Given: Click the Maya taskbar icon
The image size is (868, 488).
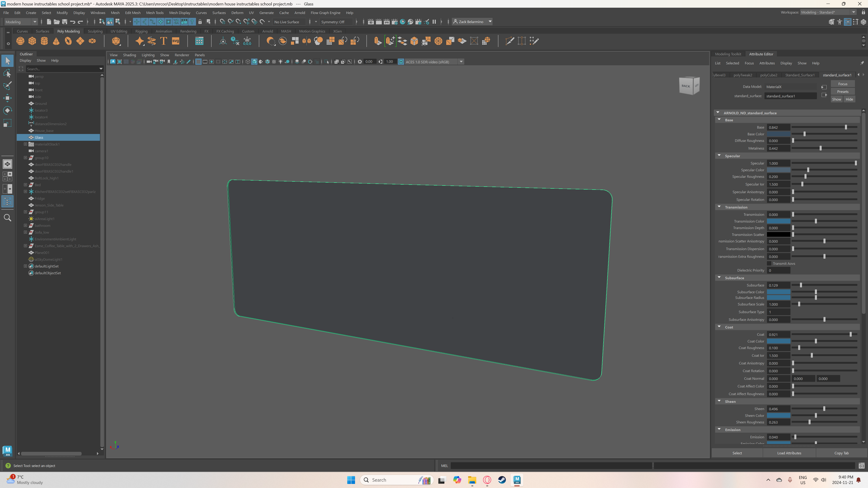Looking at the screenshot, I should 517,480.
